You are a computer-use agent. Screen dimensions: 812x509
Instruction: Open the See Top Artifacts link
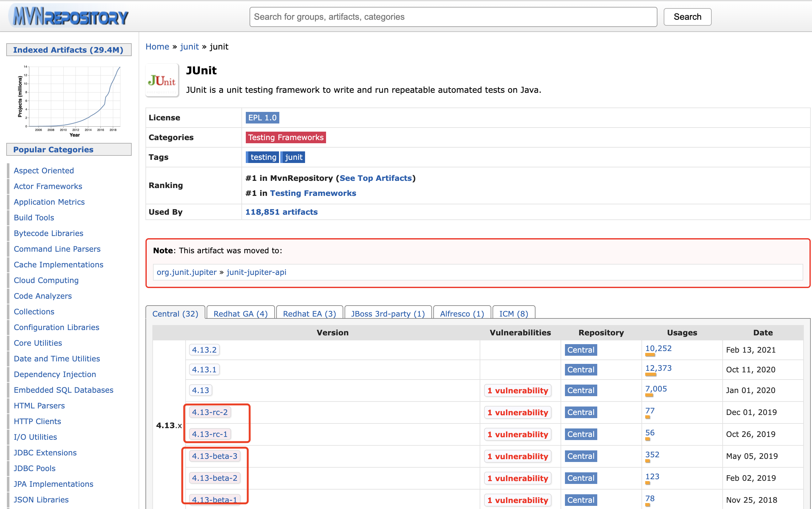point(375,178)
